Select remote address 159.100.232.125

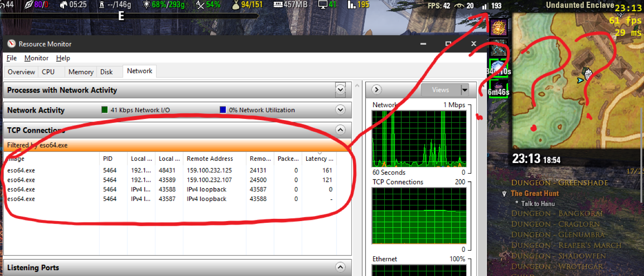[209, 170]
